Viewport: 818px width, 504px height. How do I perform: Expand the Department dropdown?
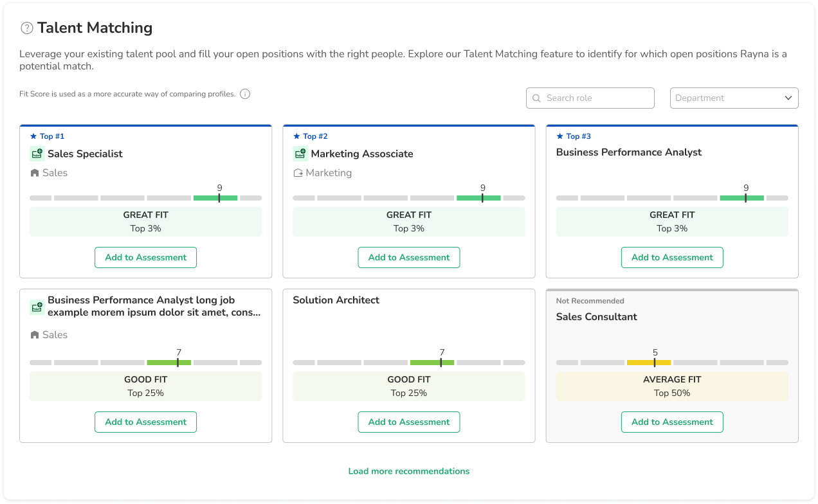click(x=734, y=98)
